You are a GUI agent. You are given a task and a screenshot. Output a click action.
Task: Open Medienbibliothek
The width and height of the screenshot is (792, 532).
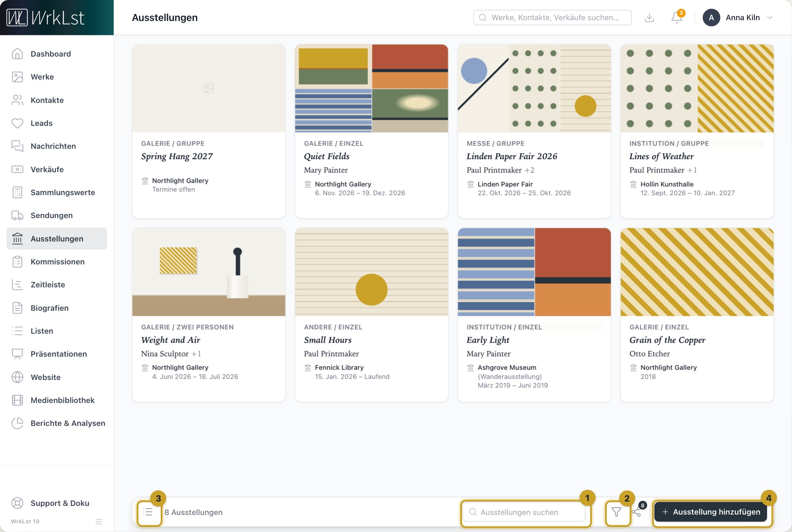(57, 400)
